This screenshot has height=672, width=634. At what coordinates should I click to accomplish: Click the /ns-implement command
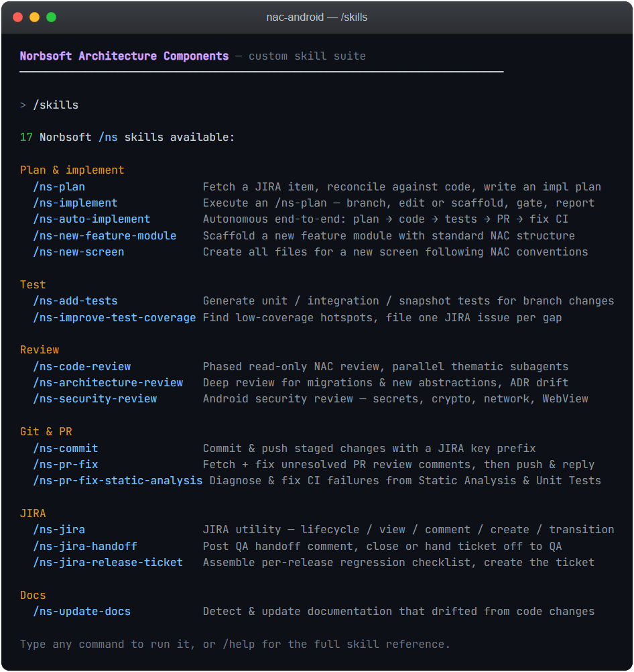pyautogui.click(x=75, y=203)
